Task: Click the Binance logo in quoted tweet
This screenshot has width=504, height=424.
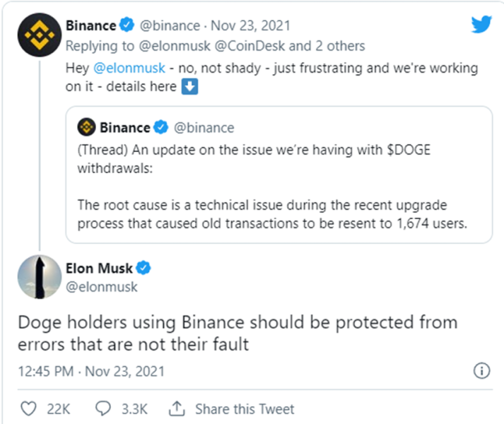Action: tap(86, 128)
